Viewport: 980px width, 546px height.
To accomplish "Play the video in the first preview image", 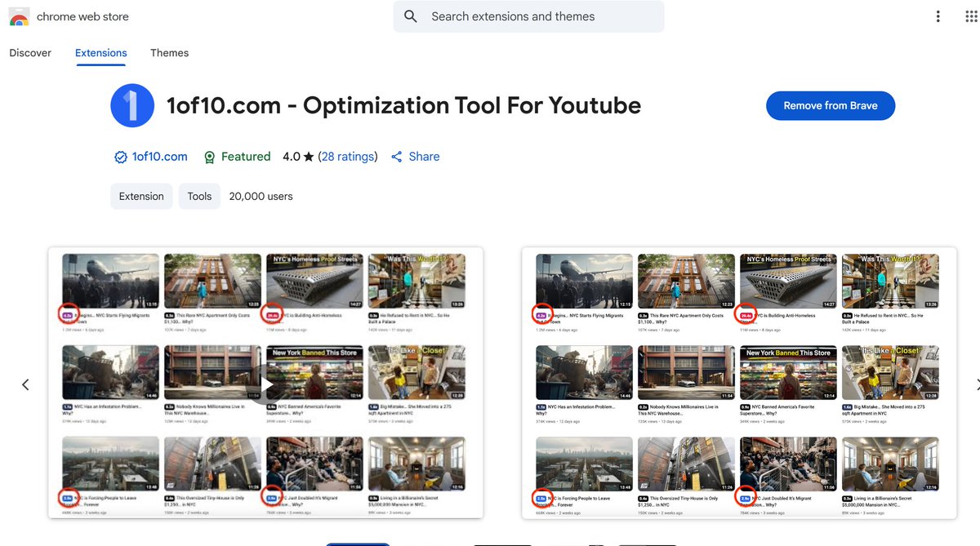I will pos(266,384).
